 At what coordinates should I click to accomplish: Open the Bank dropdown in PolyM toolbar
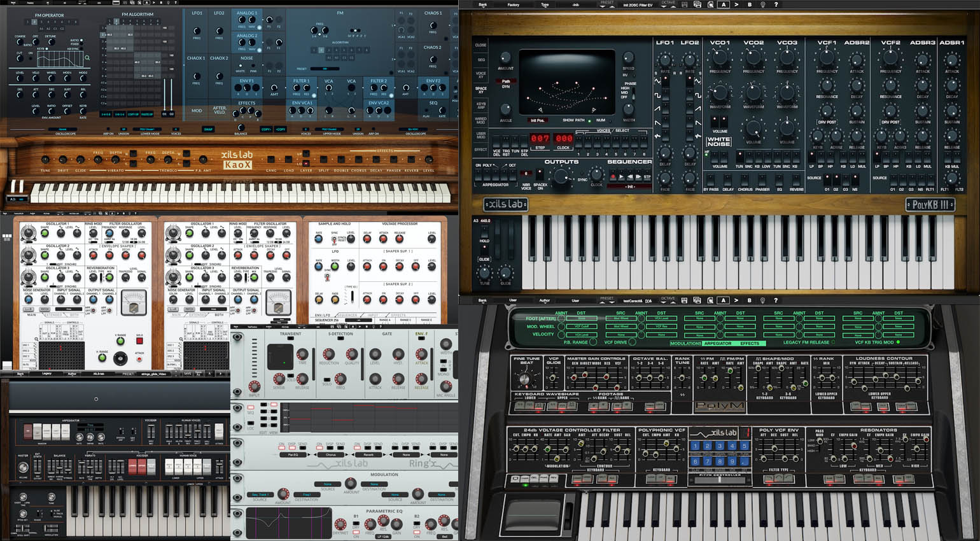pyautogui.click(x=482, y=300)
